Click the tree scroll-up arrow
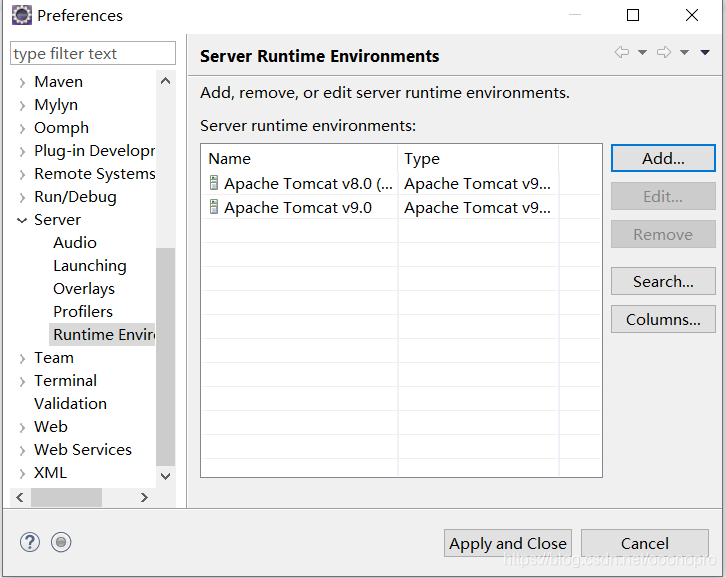Image resolution: width=726 pixels, height=578 pixels. pyautogui.click(x=165, y=81)
